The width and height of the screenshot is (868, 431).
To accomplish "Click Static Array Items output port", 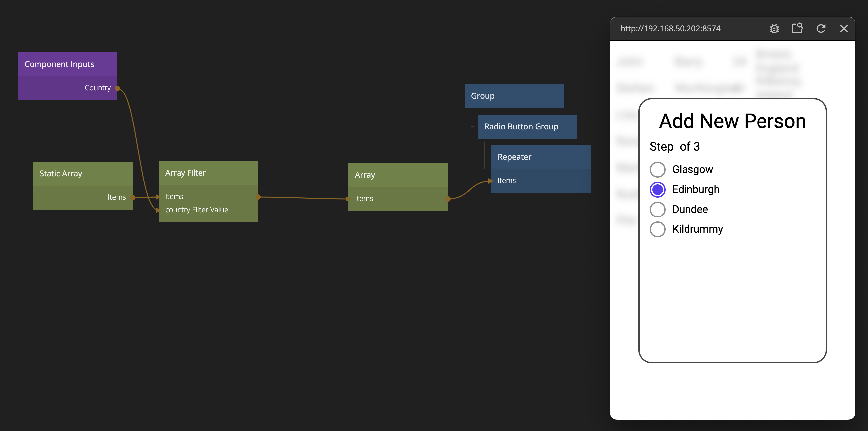I will click(x=133, y=198).
